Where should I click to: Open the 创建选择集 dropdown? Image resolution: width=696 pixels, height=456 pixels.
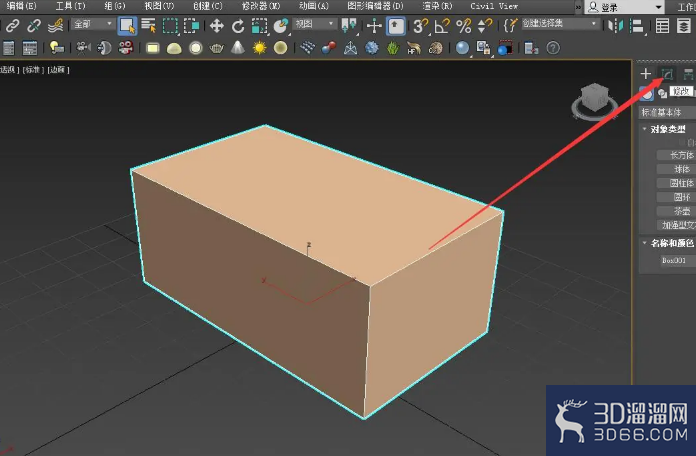point(560,24)
